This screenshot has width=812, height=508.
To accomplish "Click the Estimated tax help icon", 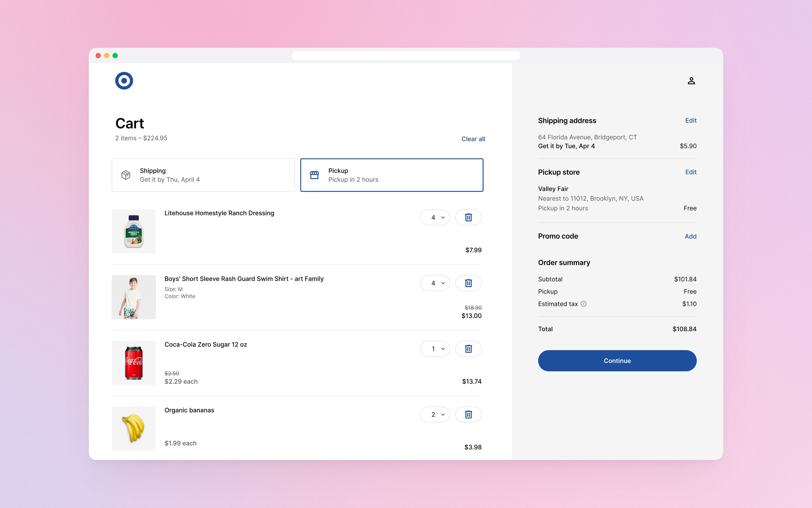I will [x=583, y=304].
